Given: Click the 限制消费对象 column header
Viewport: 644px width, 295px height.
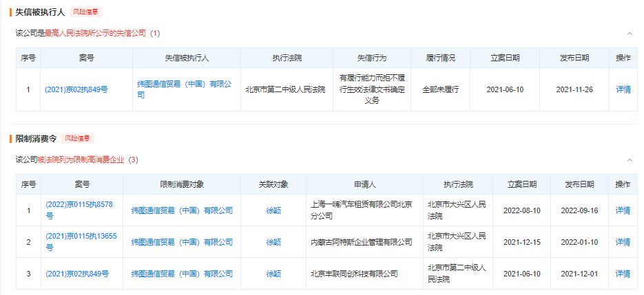Looking at the screenshot, I should coord(182,184).
